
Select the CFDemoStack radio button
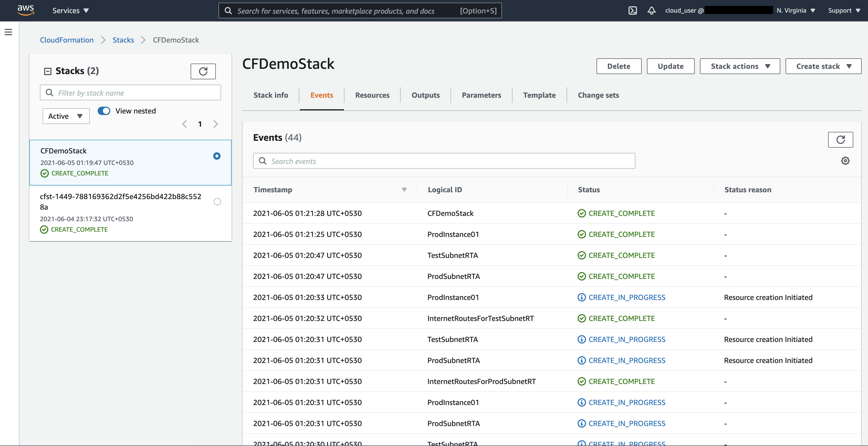(217, 156)
